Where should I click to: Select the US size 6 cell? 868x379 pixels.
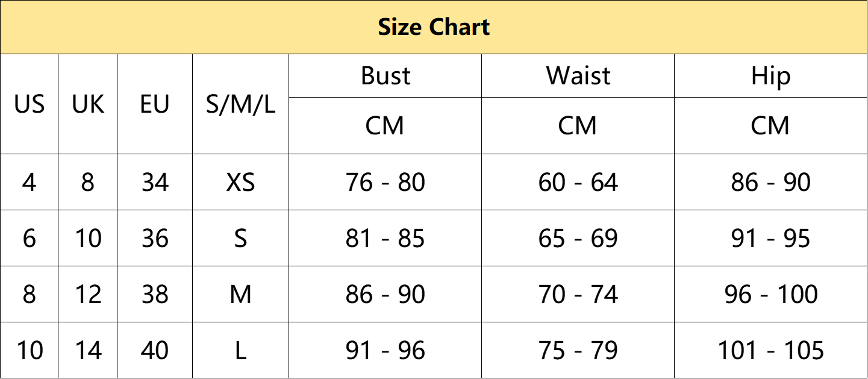click(x=30, y=238)
